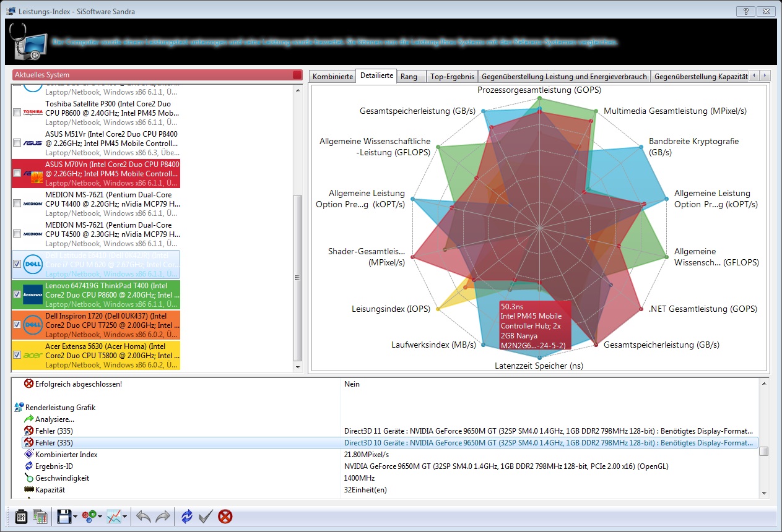Click the tab strip scroll-left arrow

(x=755, y=75)
